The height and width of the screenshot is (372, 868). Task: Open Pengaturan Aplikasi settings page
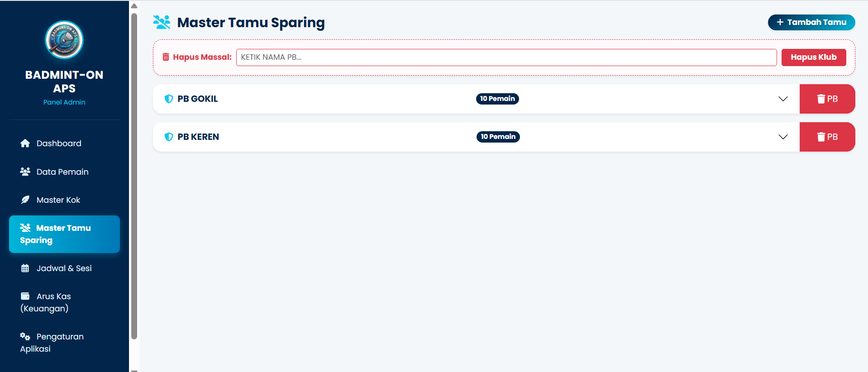click(x=64, y=343)
